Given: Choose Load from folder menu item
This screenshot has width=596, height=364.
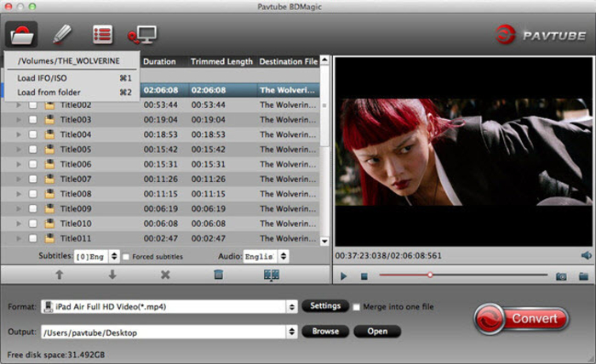Looking at the screenshot, I should click(x=74, y=92).
